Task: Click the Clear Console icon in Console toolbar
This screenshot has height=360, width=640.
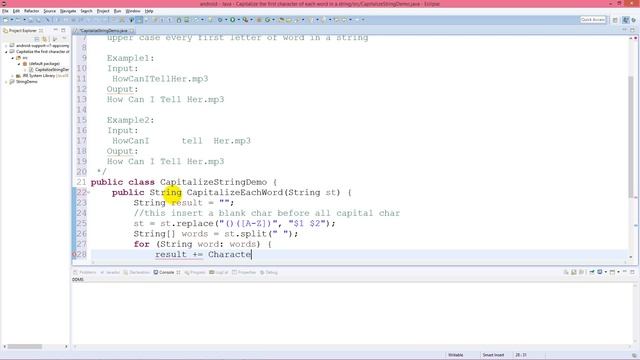Action: tap(566, 272)
